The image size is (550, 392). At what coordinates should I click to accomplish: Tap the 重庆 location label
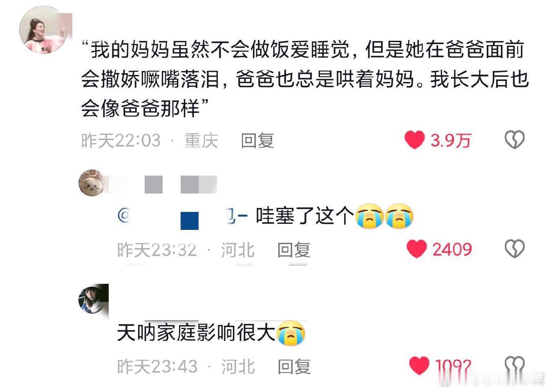(201, 141)
